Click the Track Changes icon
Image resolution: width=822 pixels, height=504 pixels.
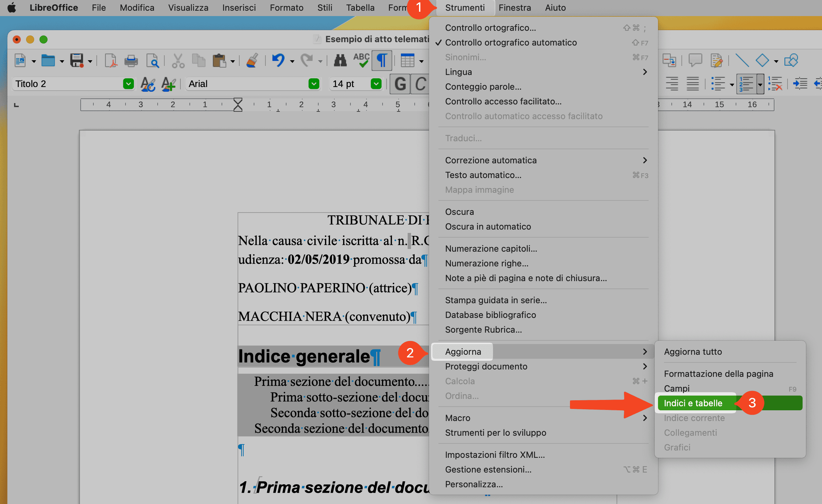pos(716,61)
